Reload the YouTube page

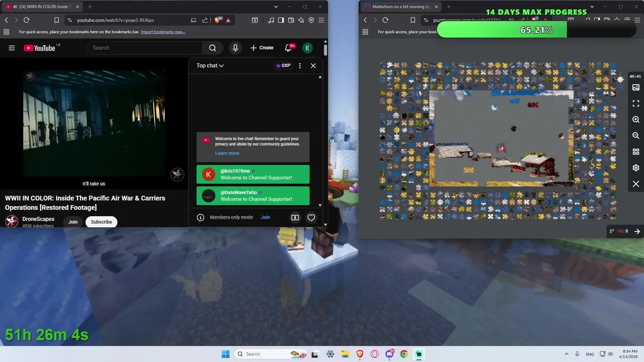[26, 20]
